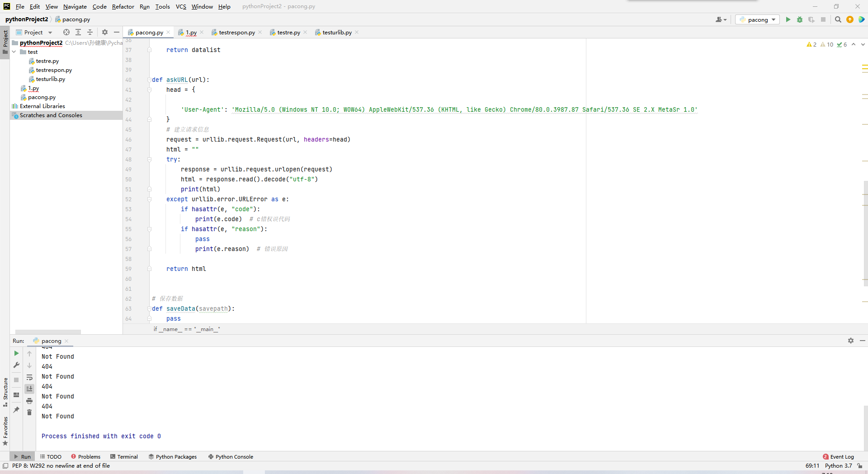Click the Project panel horizontal scrollbar
Viewport: 868px width, 474px height.
[48, 332]
